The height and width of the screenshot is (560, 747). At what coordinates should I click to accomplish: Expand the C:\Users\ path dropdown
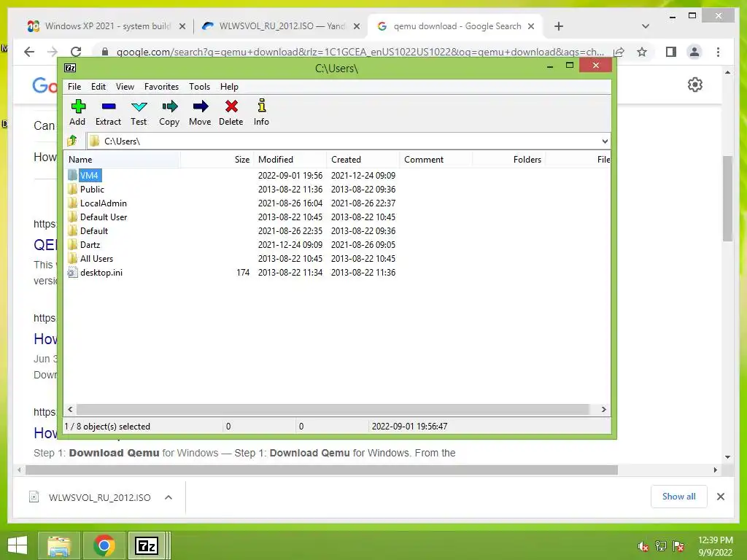tap(605, 141)
